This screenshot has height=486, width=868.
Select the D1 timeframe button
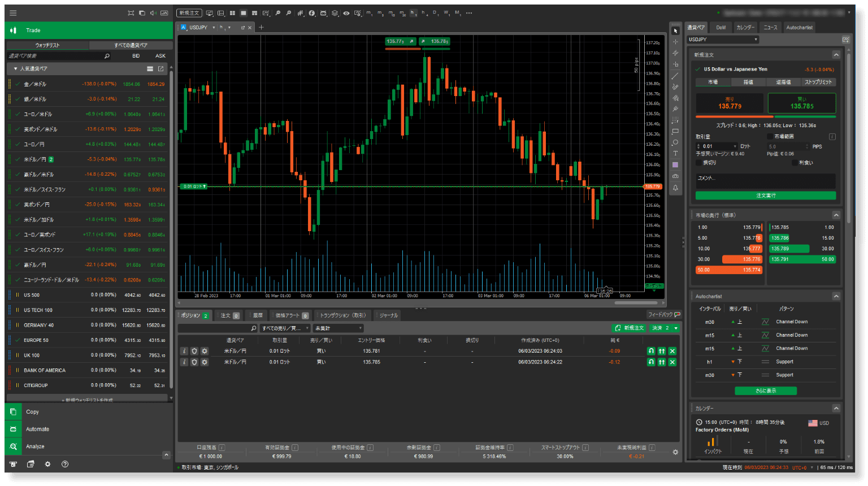click(x=435, y=13)
